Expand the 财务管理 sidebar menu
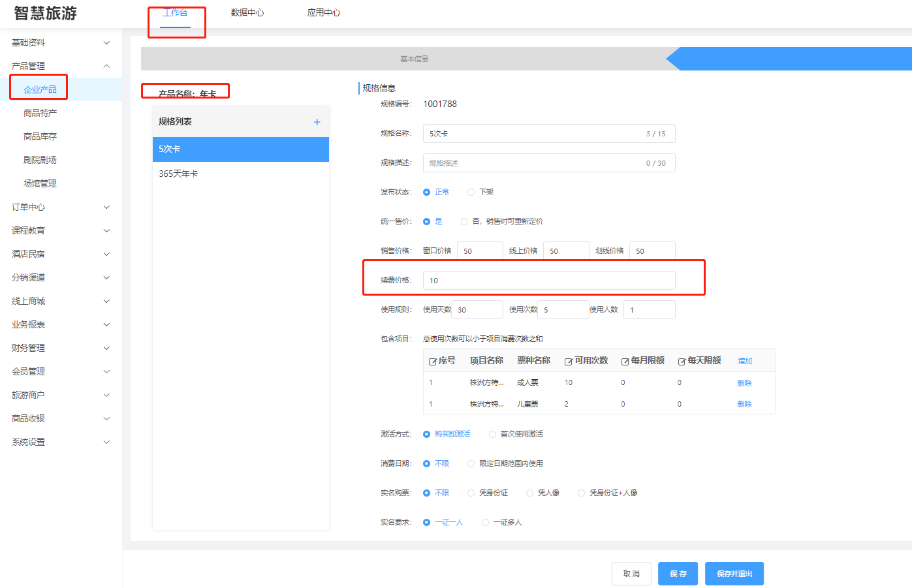 [x=61, y=348]
